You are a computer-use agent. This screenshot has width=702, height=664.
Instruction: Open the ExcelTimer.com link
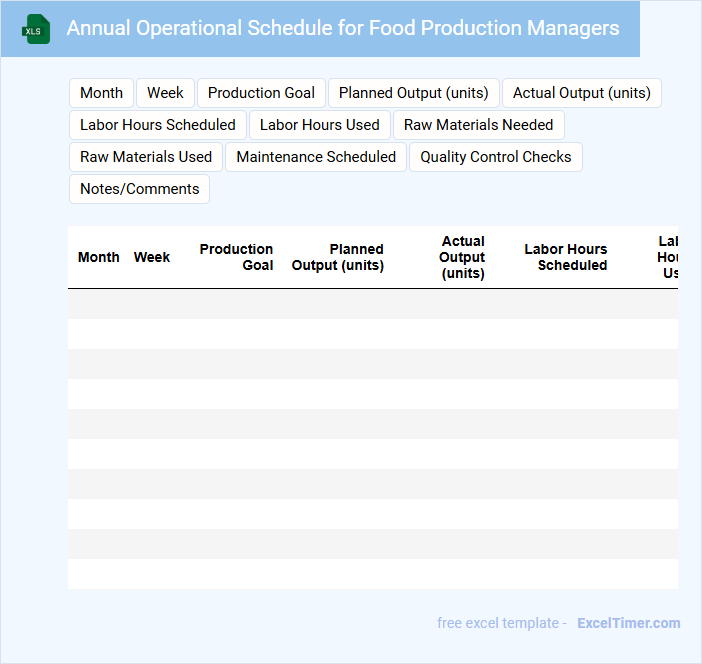click(628, 623)
